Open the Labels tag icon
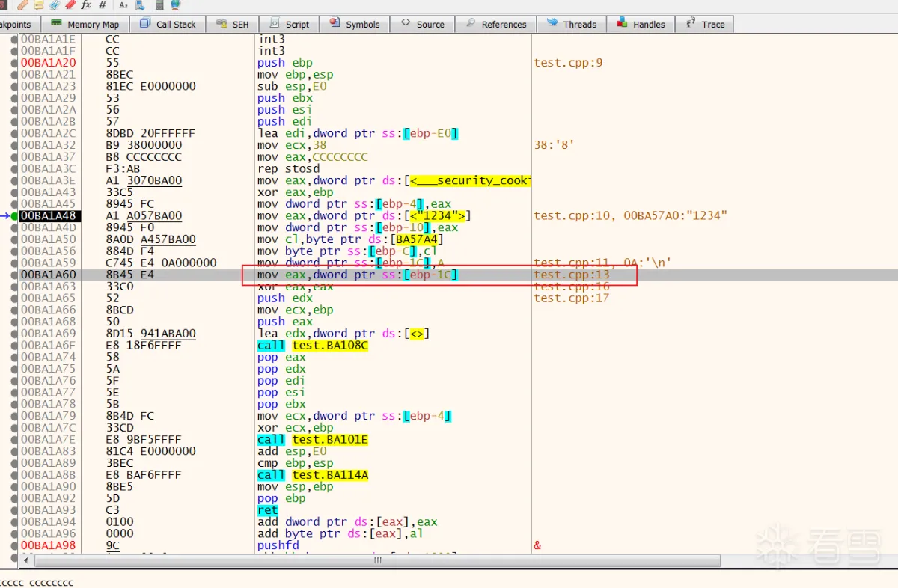The height and width of the screenshot is (588, 898). pos(55,4)
